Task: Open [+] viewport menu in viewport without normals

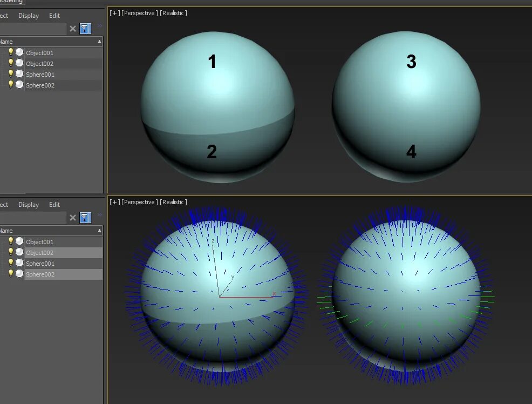Action: tap(115, 13)
